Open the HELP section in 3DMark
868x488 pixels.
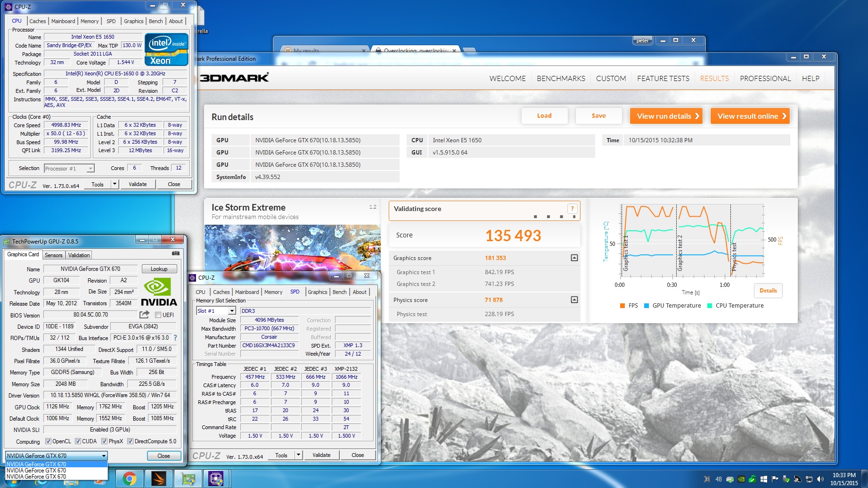coord(811,79)
